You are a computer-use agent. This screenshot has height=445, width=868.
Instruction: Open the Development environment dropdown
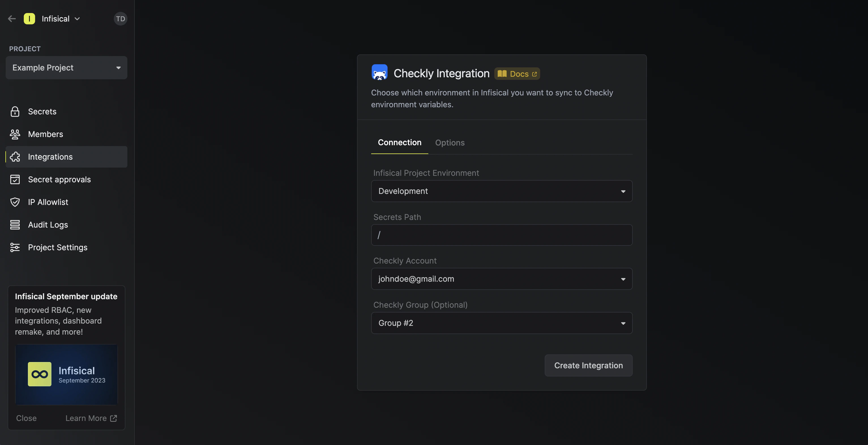point(502,191)
